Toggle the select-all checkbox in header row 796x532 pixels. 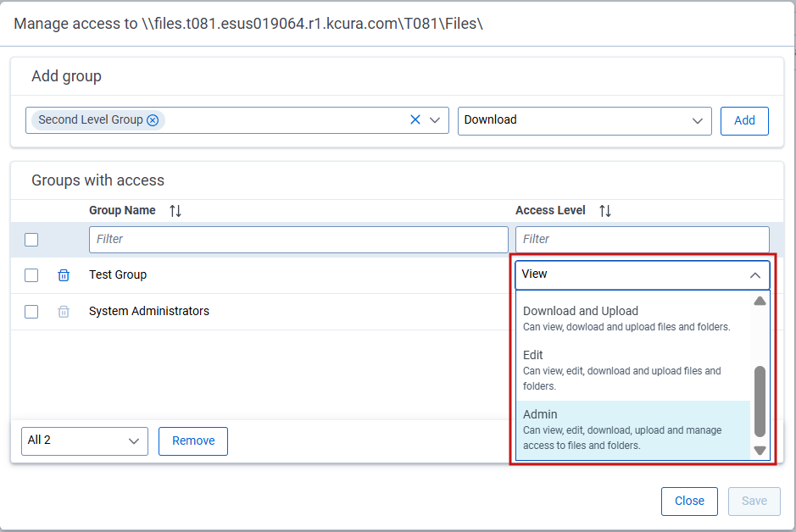coord(31,239)
